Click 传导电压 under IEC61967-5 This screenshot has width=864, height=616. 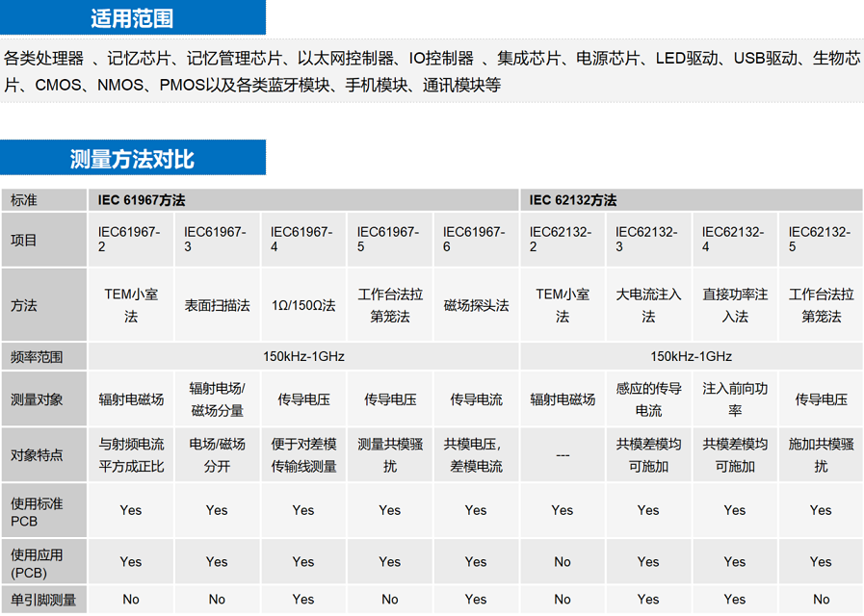390,399
